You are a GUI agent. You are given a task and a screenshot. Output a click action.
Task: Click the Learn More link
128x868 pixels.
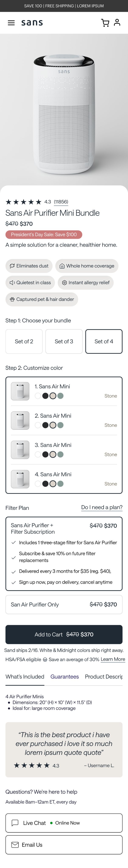tap(113, 659)
